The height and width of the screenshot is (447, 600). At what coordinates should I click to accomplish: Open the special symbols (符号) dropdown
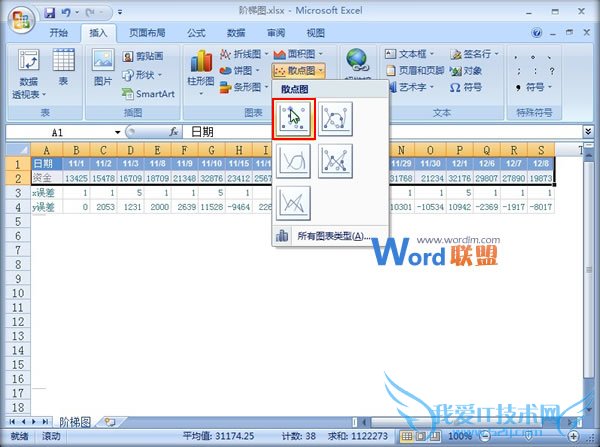coord(534,87)
